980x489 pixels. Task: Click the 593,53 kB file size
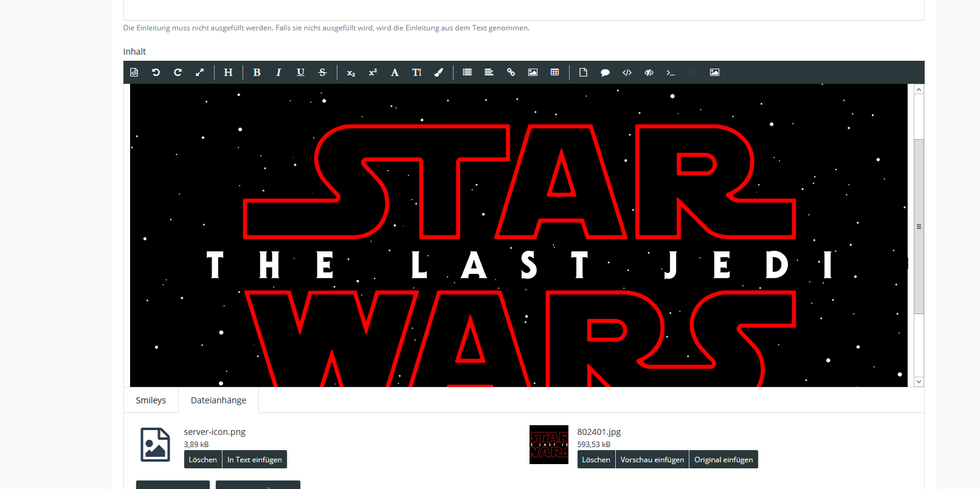coord(594,445)
